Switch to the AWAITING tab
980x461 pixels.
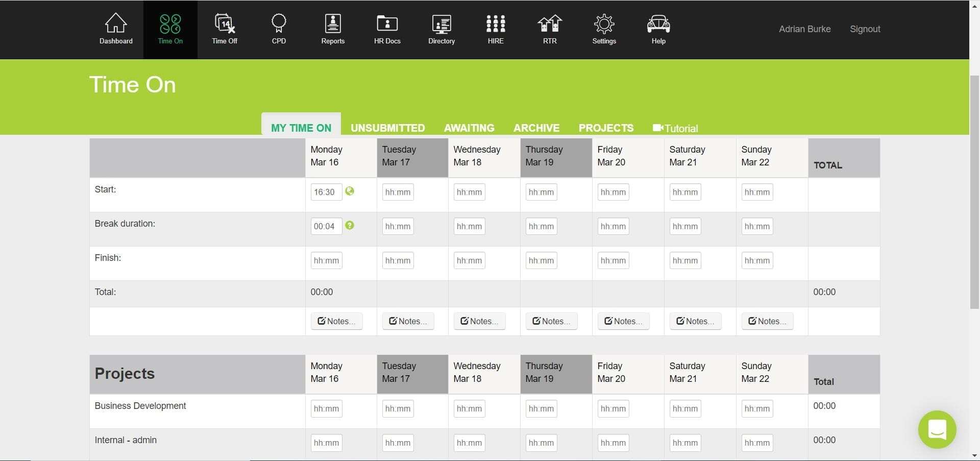469,128
